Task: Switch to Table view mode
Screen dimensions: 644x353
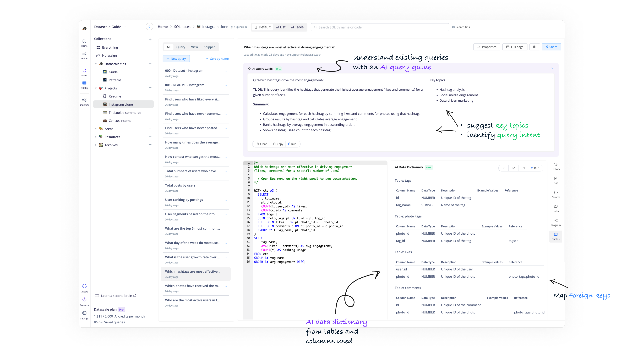Action: tap(297, 27)
